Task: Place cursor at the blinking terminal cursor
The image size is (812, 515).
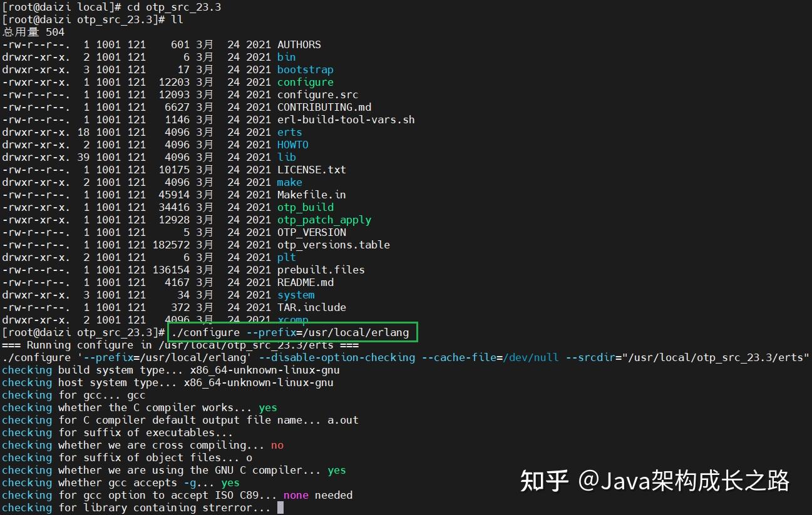Action: pyautogui.click(x=280, y=507)
